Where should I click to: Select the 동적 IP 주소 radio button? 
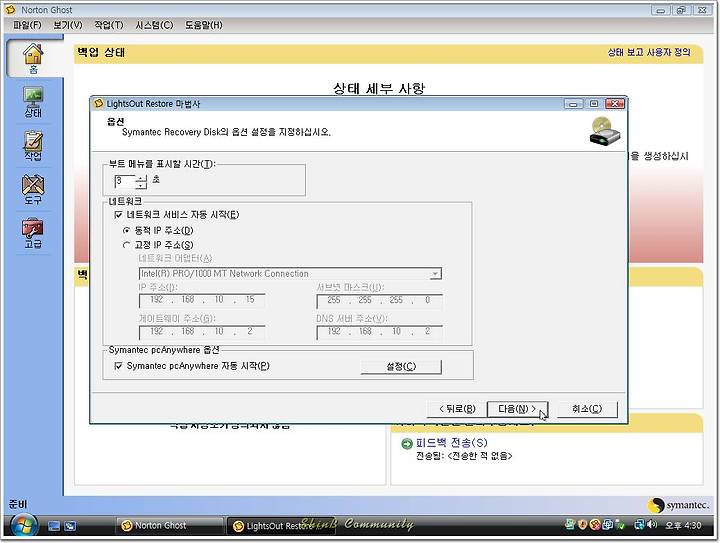(126, 230)
